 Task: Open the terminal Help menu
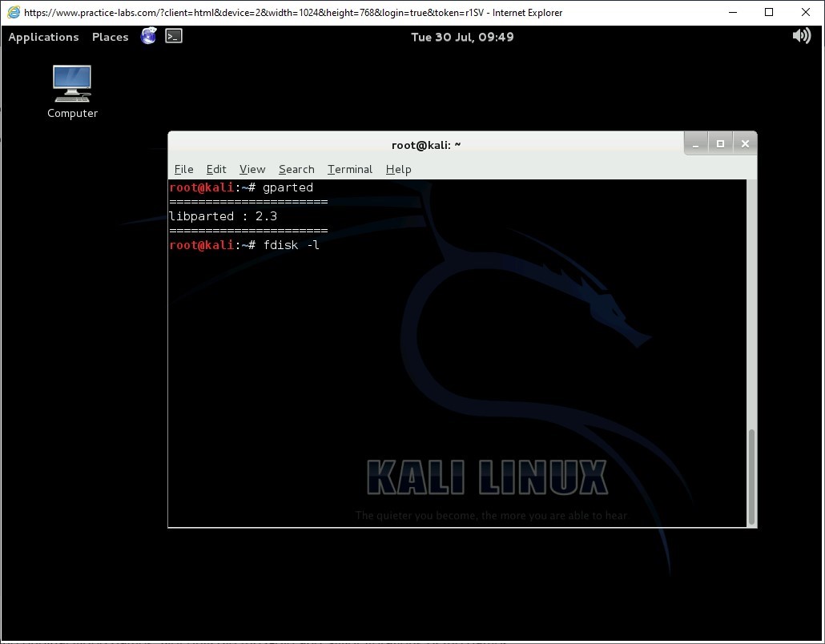click(398, 169)
